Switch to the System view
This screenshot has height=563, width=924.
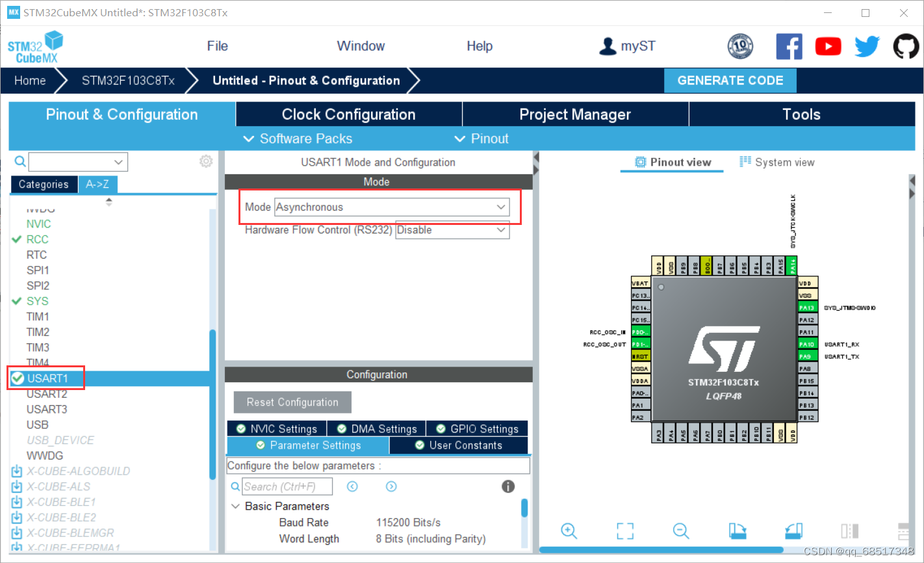click(777, 162)
